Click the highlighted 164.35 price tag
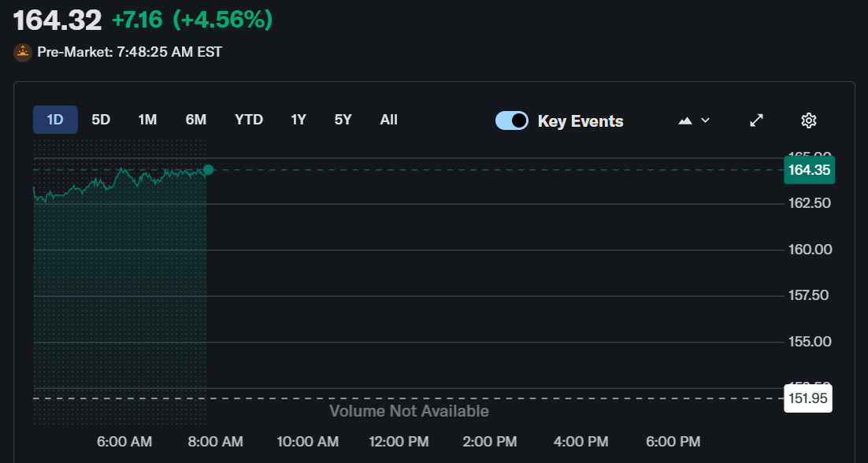Screen dimensions: 868x463 [x=809, y=169]
